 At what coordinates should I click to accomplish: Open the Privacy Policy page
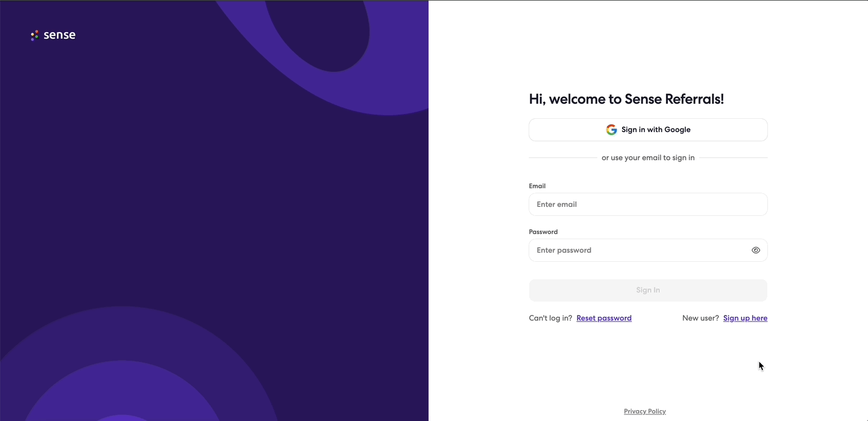pos(644,411)
